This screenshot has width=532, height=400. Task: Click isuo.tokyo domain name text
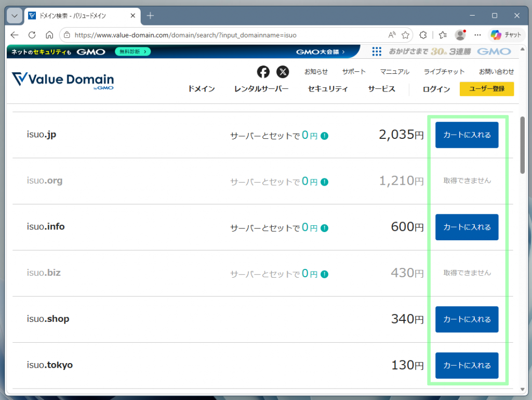pos(50,365)
